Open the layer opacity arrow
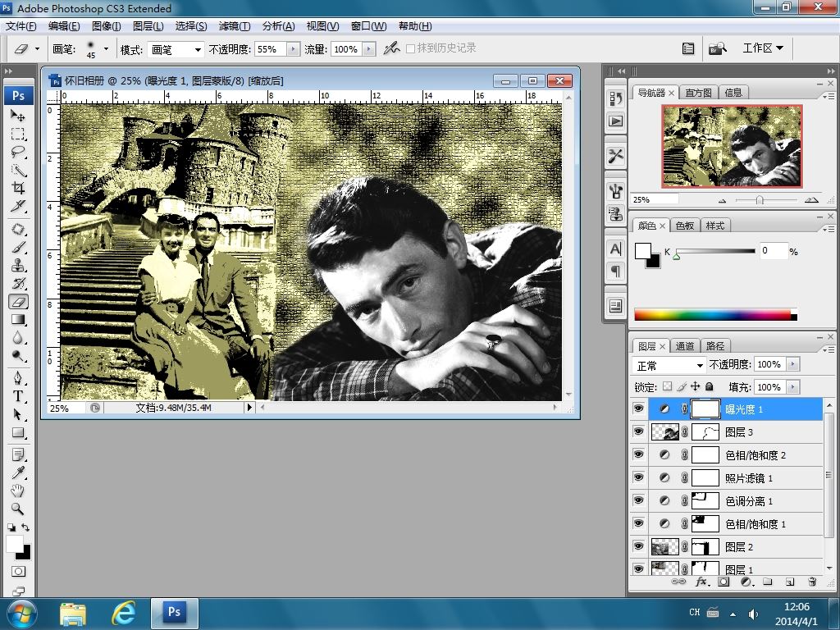This screenshot has width=840, height=630. (x=793, y=364)
